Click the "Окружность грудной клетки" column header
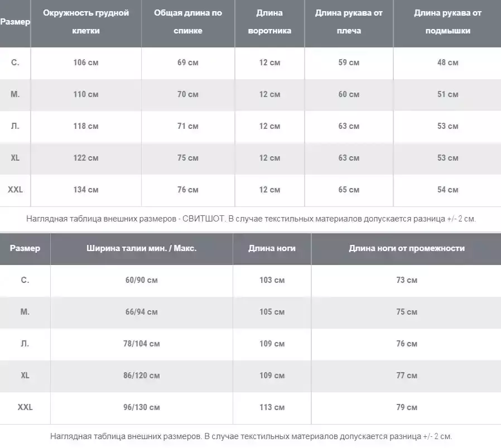The image size is (501, 448). click(86, 22)
